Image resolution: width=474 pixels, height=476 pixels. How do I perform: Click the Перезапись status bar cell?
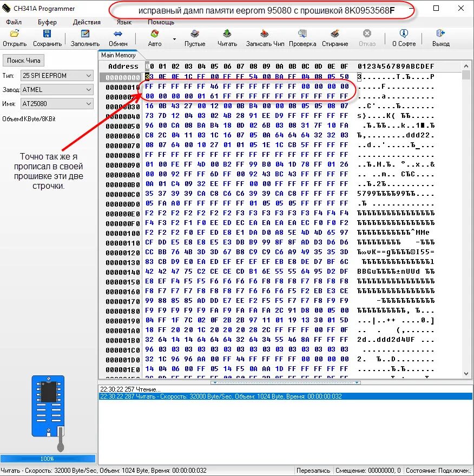coord(313,471)
